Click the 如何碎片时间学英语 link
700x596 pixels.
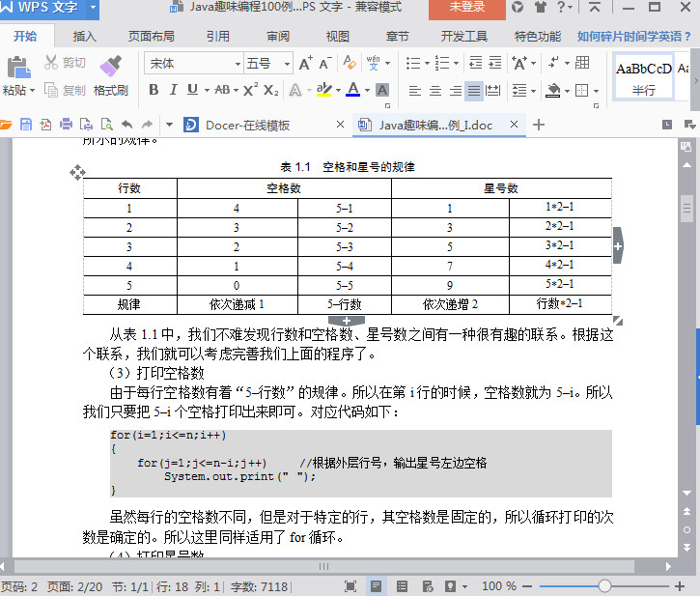(x=633, y=36)
